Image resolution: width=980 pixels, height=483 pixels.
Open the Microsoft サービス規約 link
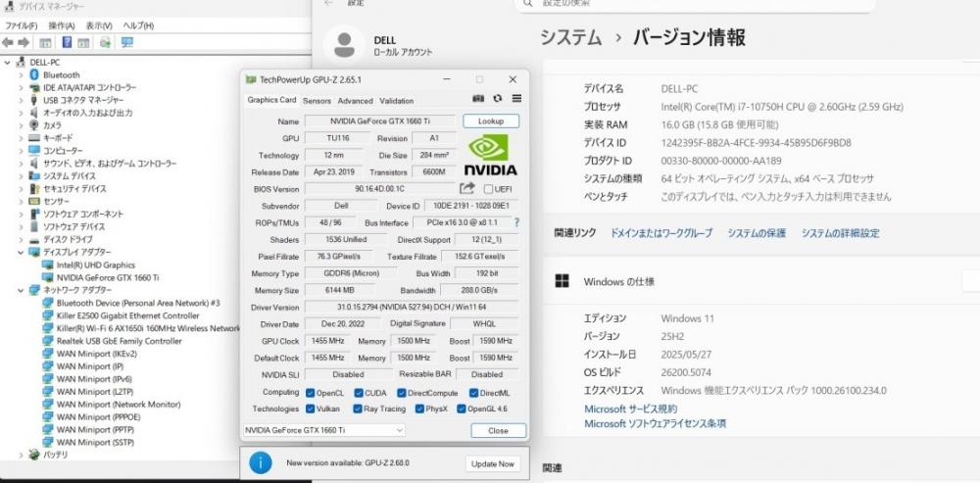(x=630, y=409)
